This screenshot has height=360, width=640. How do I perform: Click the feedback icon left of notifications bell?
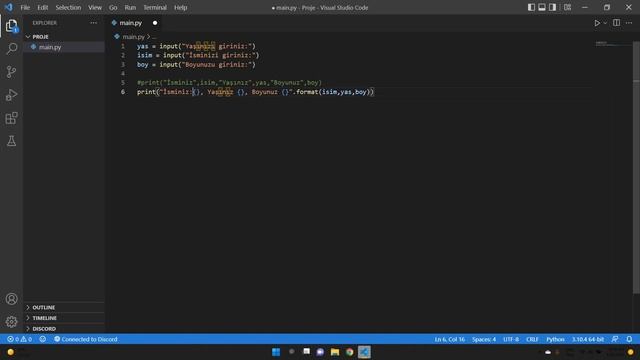(615, 339)
